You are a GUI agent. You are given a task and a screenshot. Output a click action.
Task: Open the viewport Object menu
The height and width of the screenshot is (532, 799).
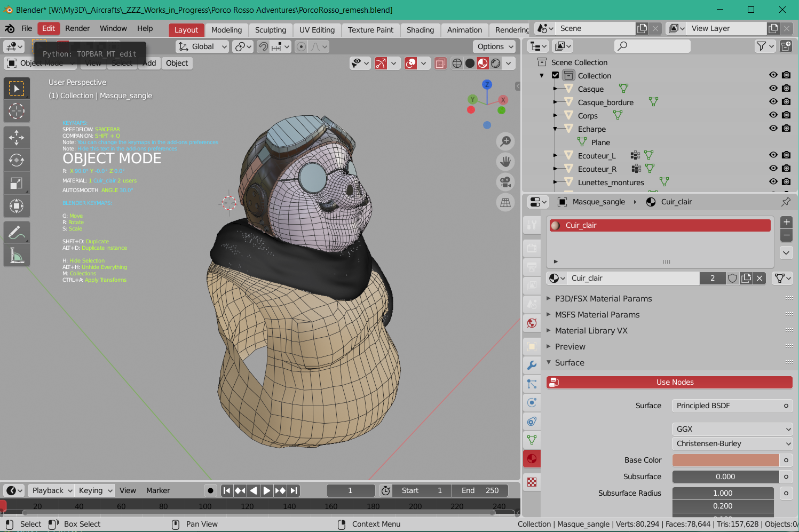177,63
